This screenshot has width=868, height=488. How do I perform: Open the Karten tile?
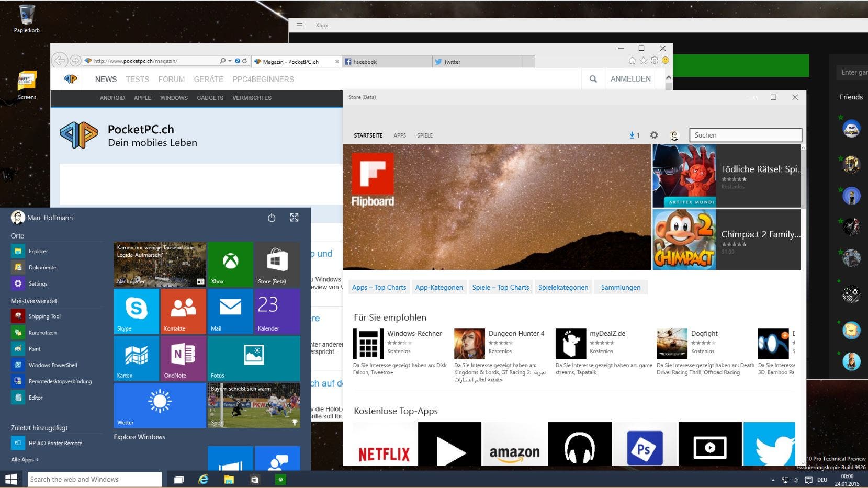coord(137,358)
